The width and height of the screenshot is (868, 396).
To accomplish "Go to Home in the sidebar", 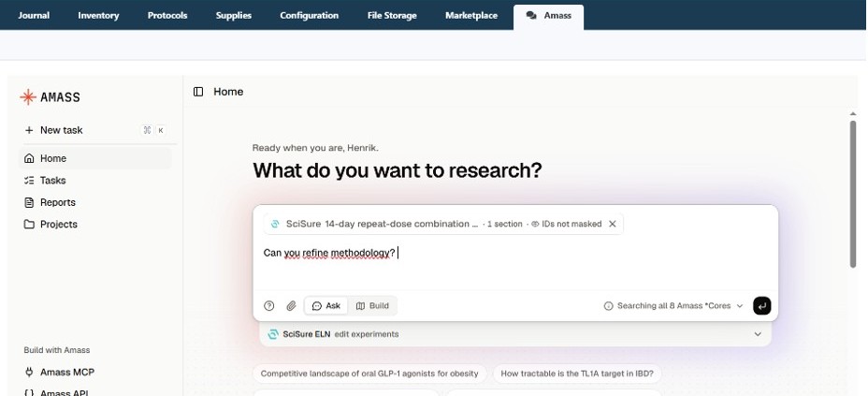I will (x=95, y=158).
